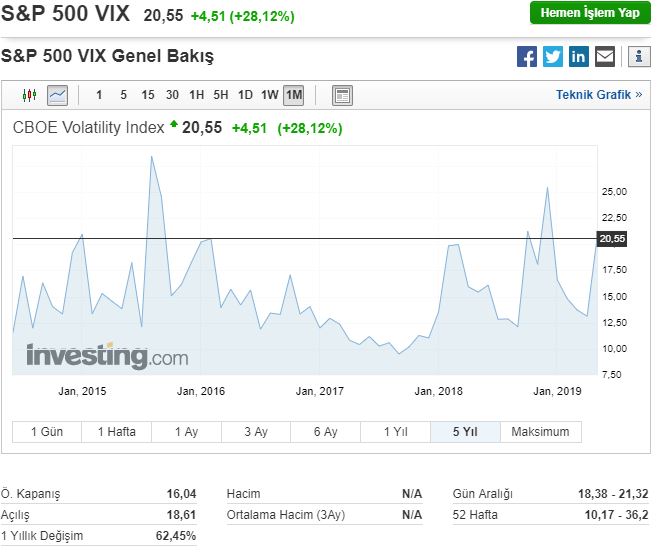664x560 pixels.
Task: Click the Jan, 2019 axis label
Action: tap(557, 391)
